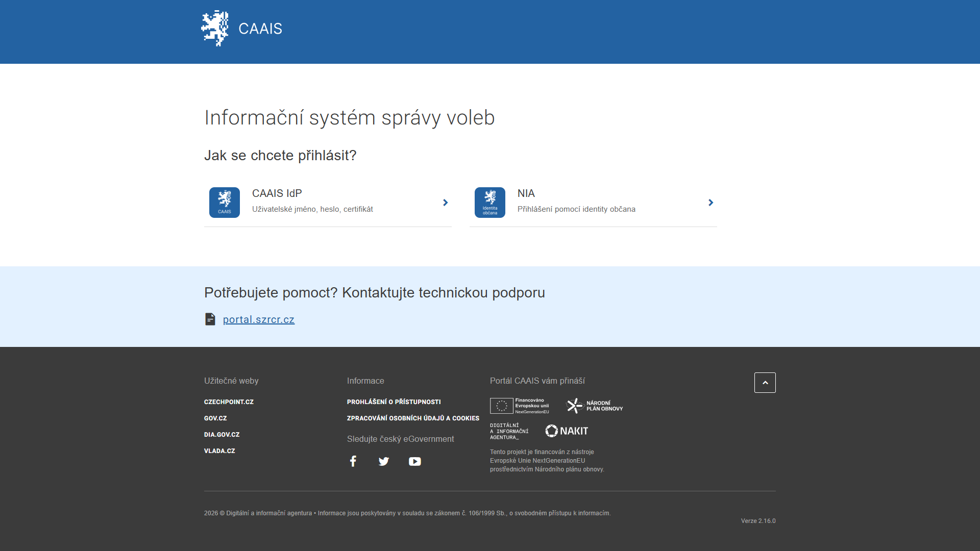Click the chevron arrow on NIA row

click(x=710, y=203)
